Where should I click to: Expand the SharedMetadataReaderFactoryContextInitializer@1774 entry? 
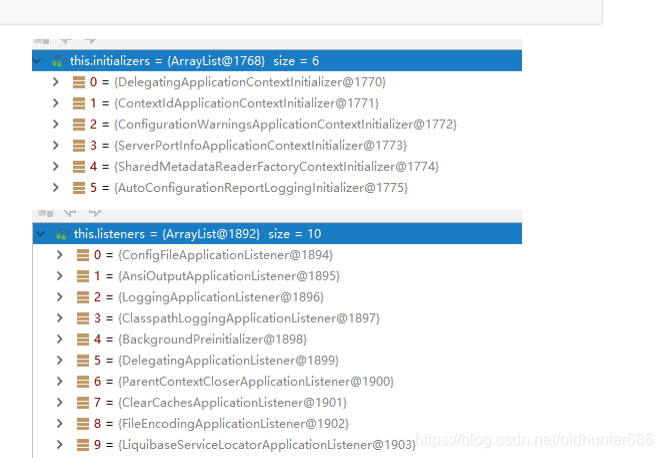click(x=55, y=166)
